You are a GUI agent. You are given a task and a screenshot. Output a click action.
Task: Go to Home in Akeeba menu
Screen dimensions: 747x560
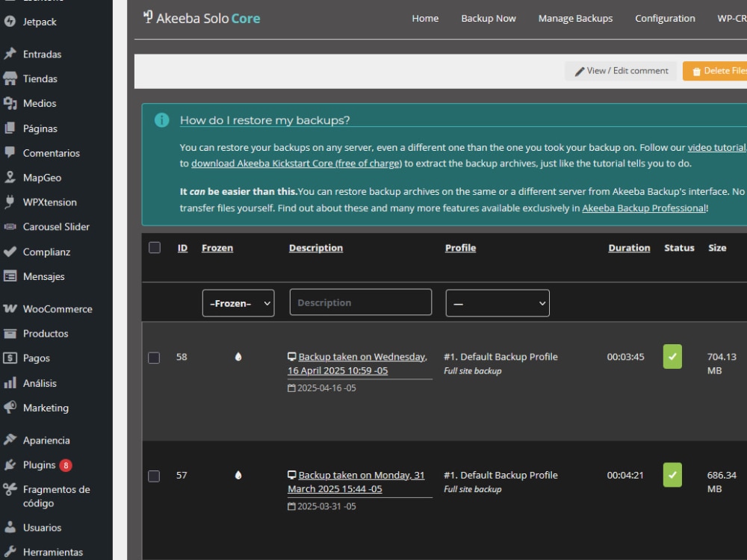pyautogui.click(x=425, y=18)
